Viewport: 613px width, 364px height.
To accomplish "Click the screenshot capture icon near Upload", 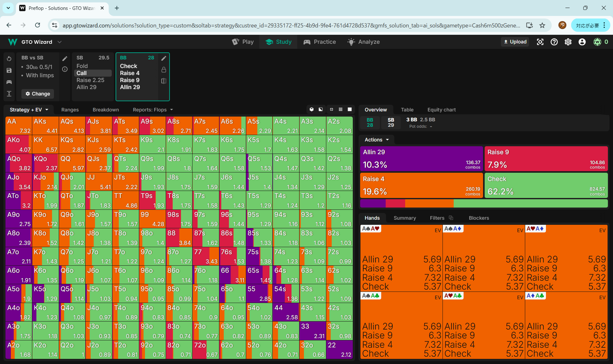I will [540, 42].
